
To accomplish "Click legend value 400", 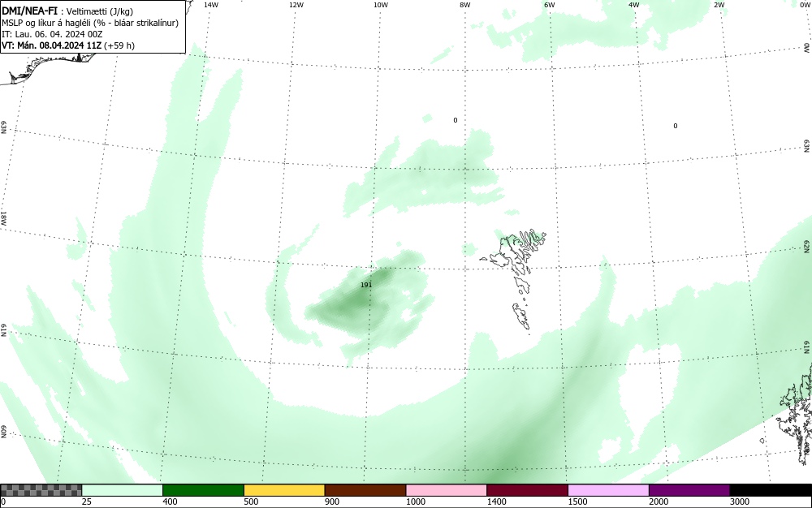I will (x=170, y=502).
